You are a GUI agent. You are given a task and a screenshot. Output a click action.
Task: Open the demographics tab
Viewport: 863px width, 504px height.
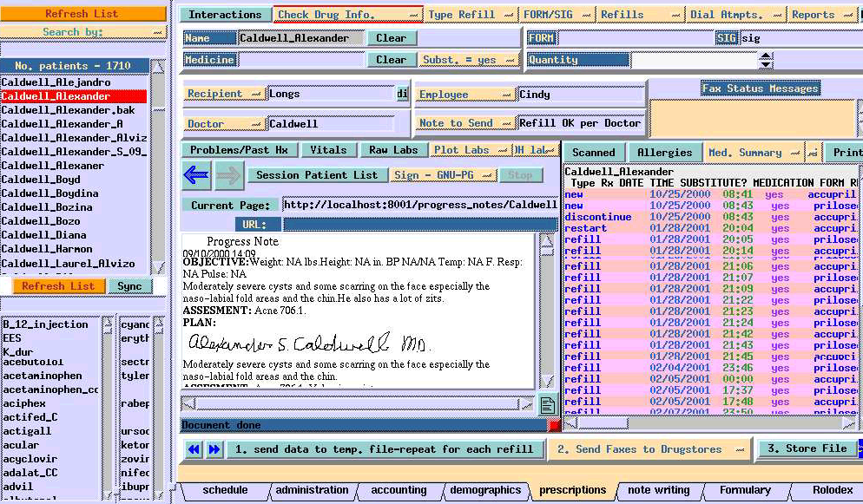(485, 490)
